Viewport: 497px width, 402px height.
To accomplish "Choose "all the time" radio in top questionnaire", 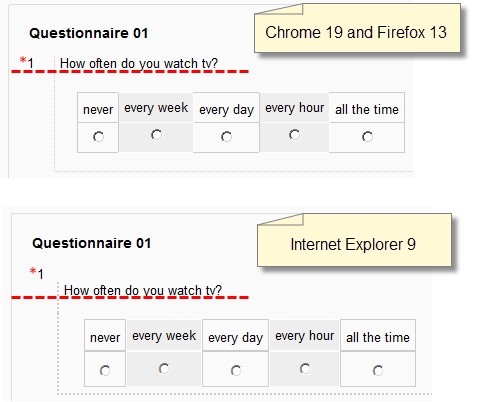I will (x=367, y=137).
